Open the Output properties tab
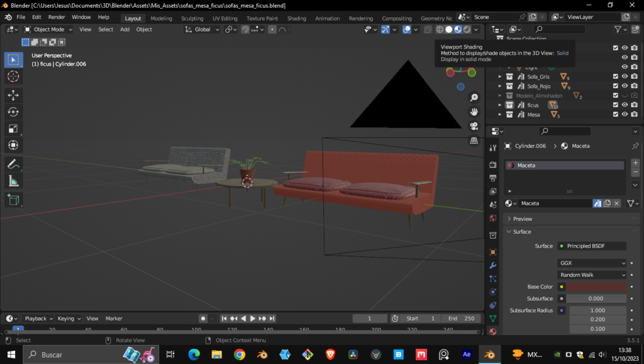The width and height of the screenshot is (644, 364). 493,178
